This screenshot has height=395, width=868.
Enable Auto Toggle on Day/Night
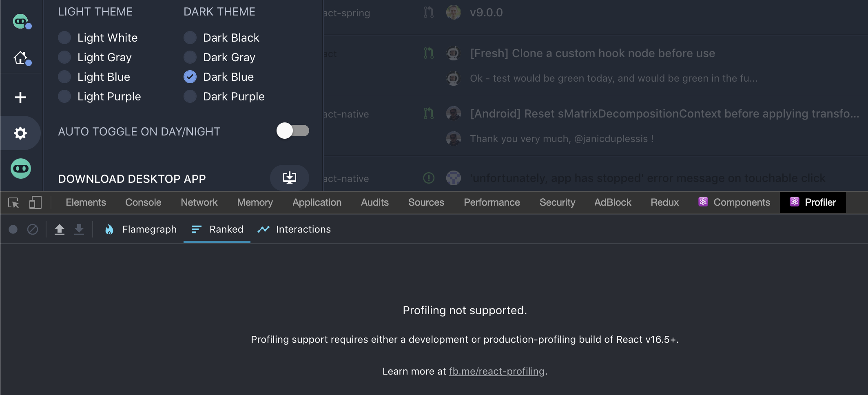(293, 131)
